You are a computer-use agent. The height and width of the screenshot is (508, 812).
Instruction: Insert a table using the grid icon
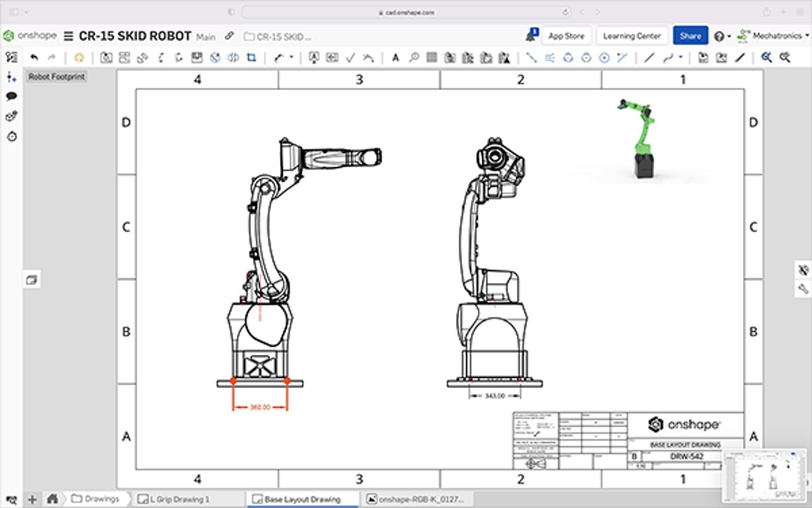tap(431, 57)
